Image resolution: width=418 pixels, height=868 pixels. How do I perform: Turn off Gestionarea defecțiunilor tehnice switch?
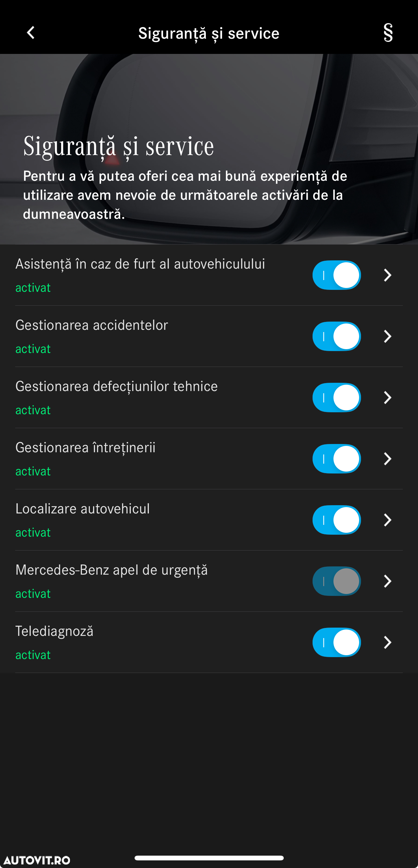(337, 398)
